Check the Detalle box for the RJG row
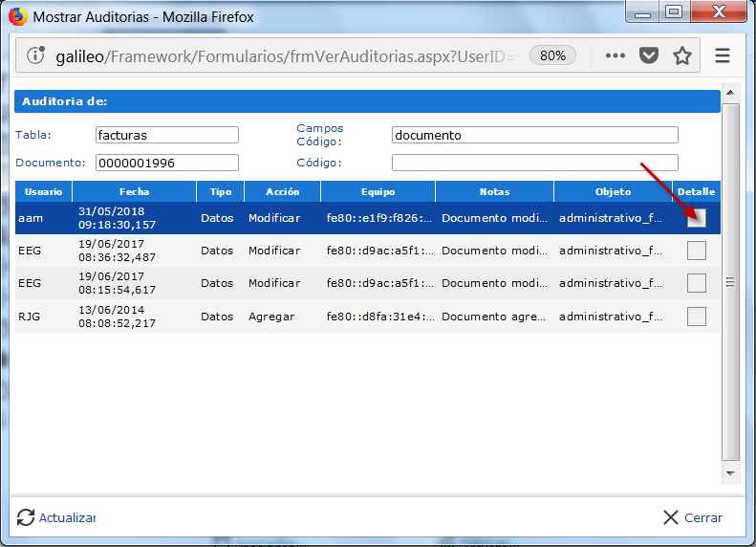The width and height of the screenshot is (756, 547). pyautogui.click(x=697, y=317)
